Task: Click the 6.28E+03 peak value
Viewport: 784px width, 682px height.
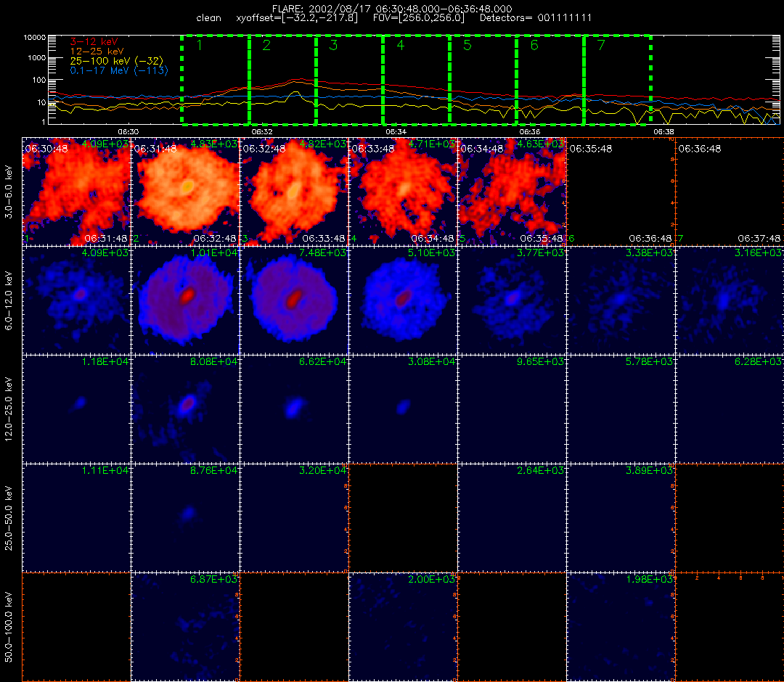Action: [758, 362]
